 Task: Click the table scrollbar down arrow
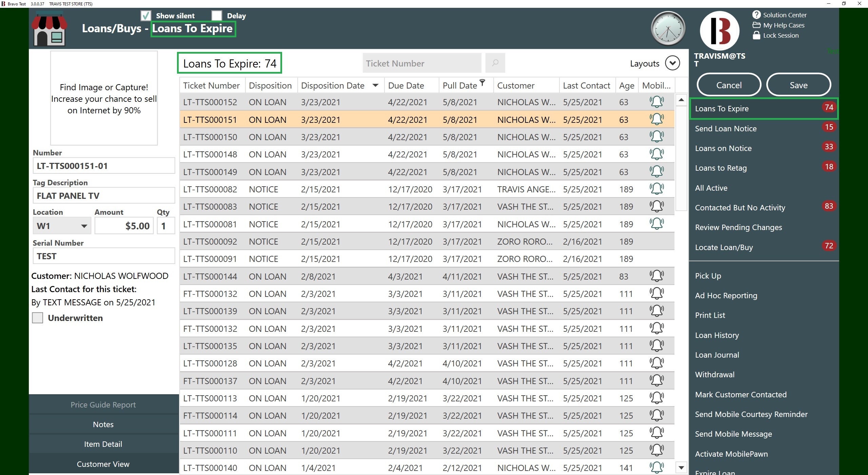pyautogui.click(x=681, y=468)
